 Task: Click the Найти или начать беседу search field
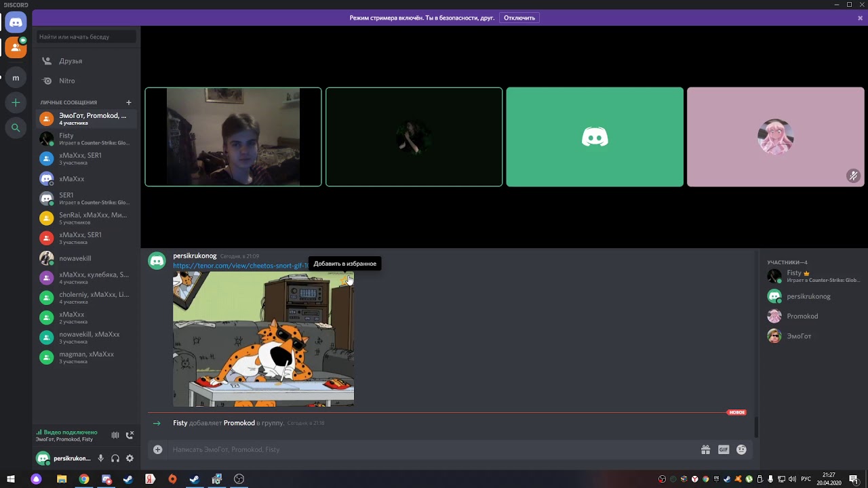pos(86,37)
